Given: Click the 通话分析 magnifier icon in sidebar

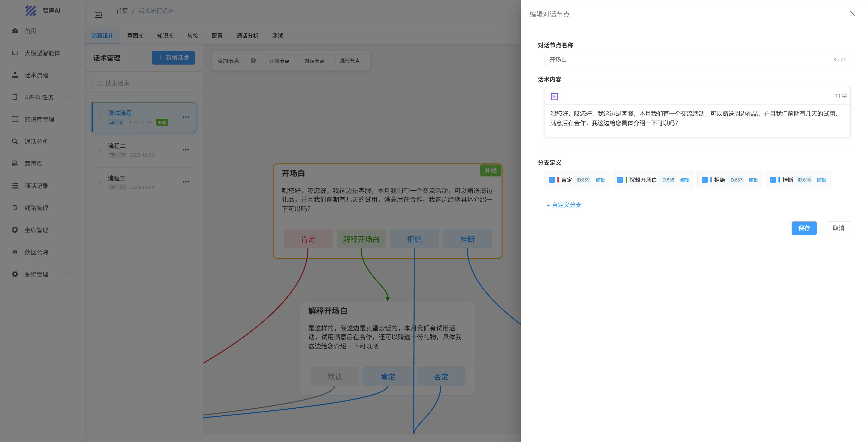Looking at the screenshot, I should pyautogui.click(x=15, y=141).
